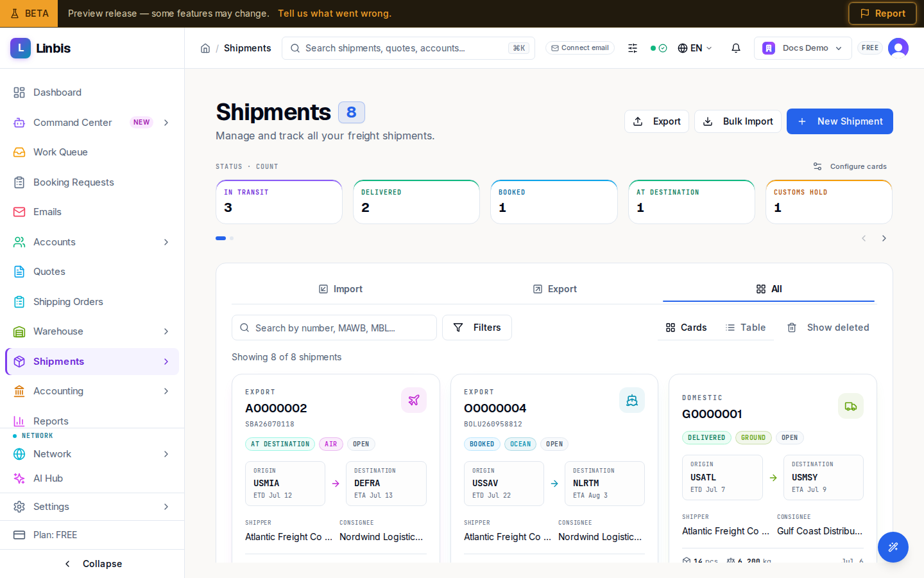Click the global search shipments field

click(408, 48)
